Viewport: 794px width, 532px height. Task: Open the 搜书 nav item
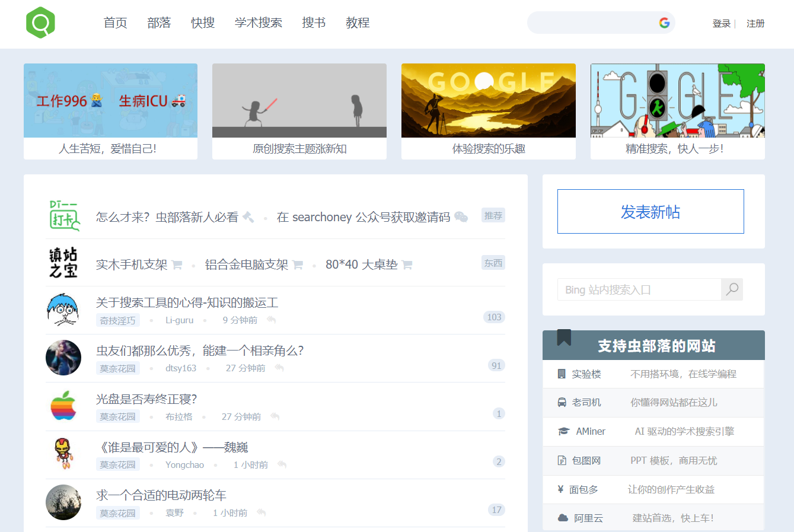click(x=314, y=23)
